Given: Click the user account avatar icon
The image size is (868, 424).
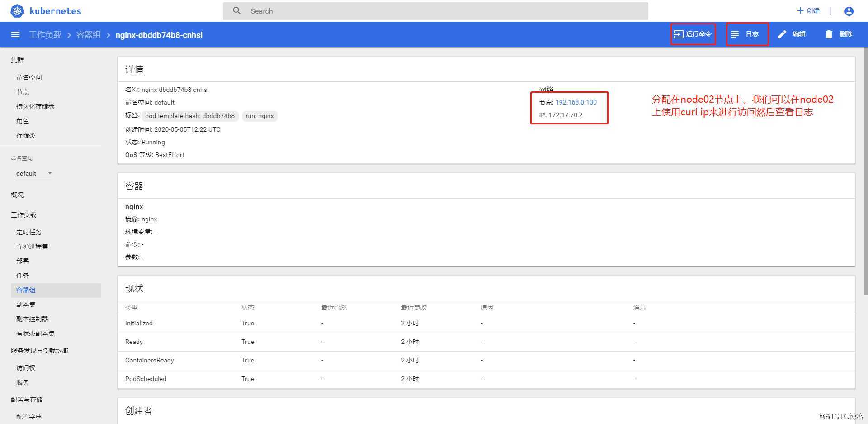Looking at the screenshot, I should pos(849,11).
